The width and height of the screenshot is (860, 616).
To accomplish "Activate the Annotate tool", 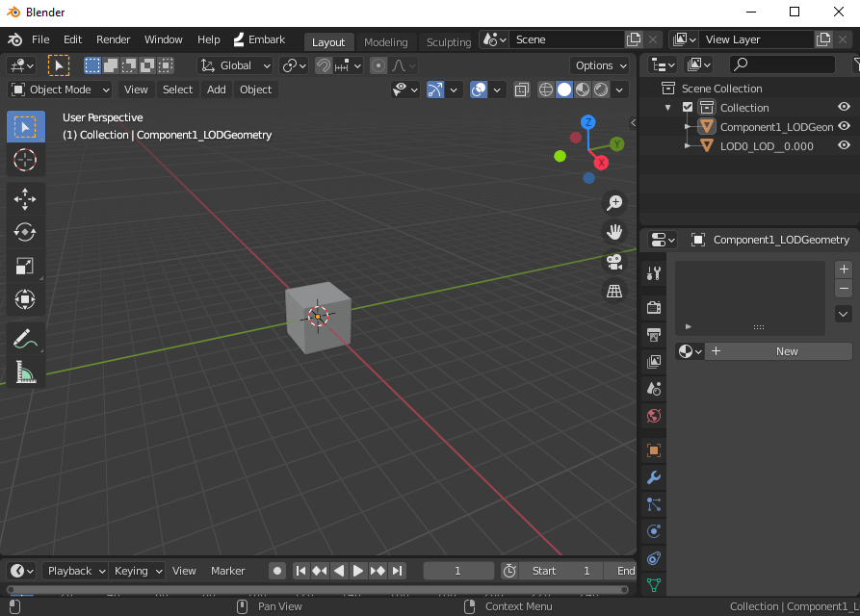I will [x=24, y=338].
